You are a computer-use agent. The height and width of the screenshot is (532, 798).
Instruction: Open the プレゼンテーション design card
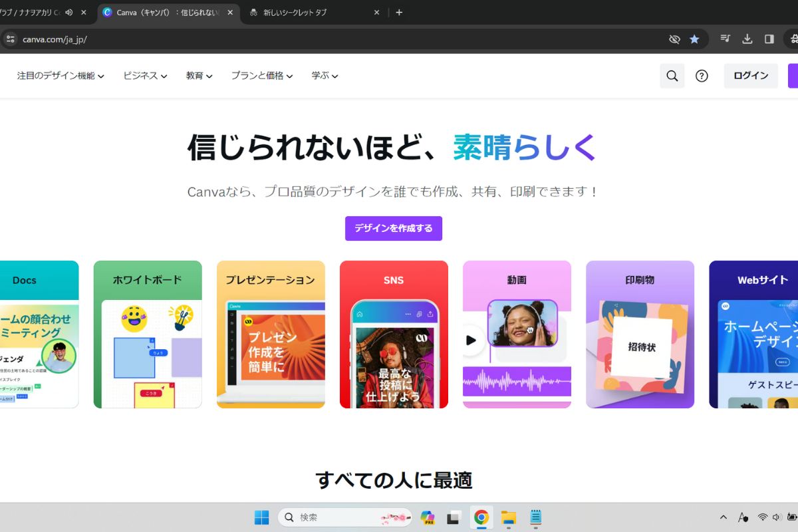(x=271, y=334)
